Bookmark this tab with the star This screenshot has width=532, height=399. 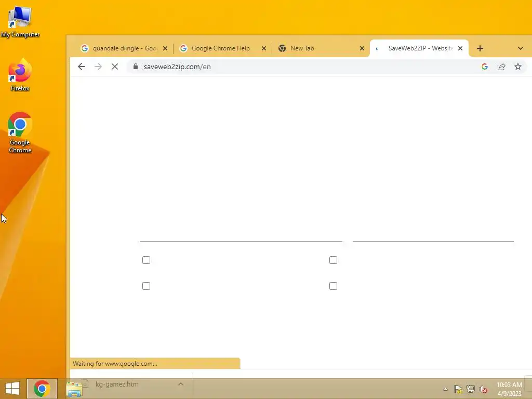click(518, 67)
